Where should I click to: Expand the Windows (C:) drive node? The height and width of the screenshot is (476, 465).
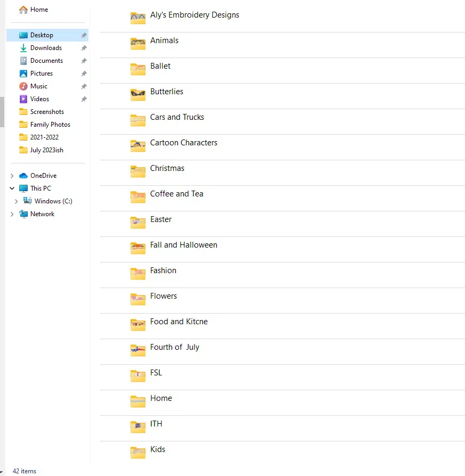[x=17, y=201]
